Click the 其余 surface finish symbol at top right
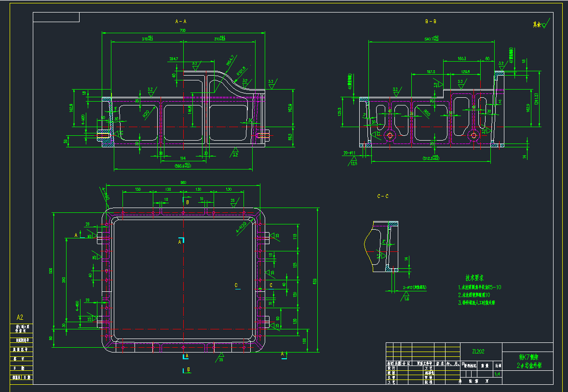The width and height of the screenshot is (568, 392). (x=541, y=24)
